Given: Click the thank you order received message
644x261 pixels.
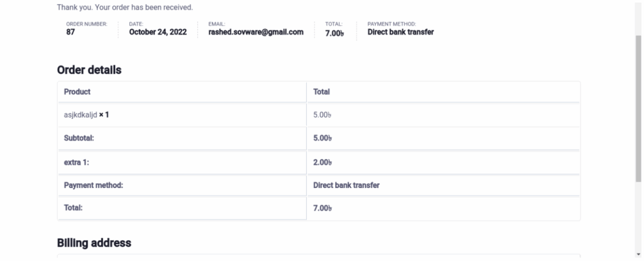Looking at the screenshot, I should coord(125,8).
